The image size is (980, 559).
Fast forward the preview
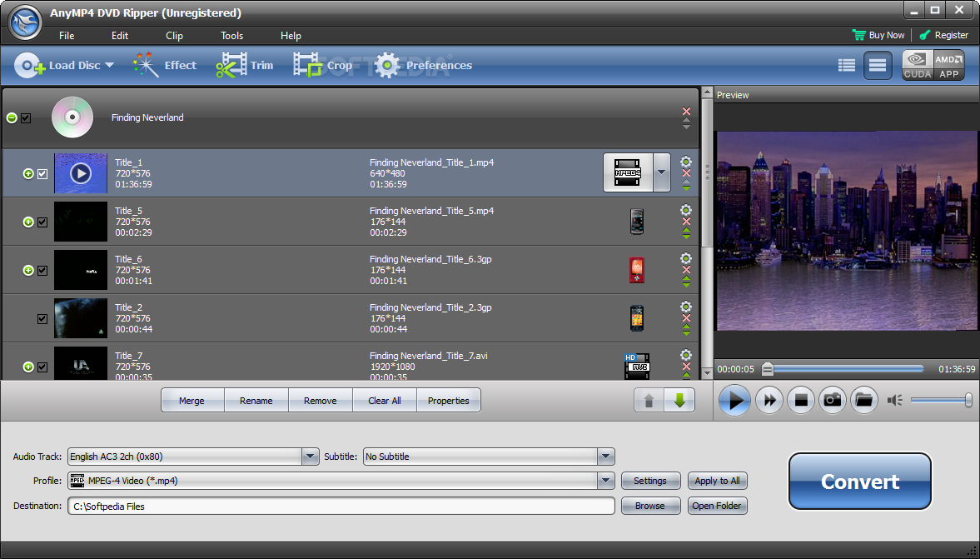pyautogui.click(x=769, y=400)
